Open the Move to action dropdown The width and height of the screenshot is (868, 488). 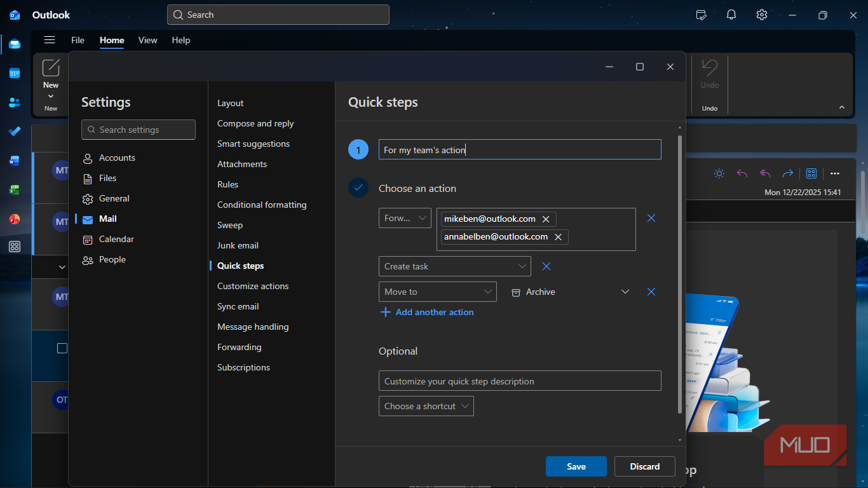tap(438, 292)
